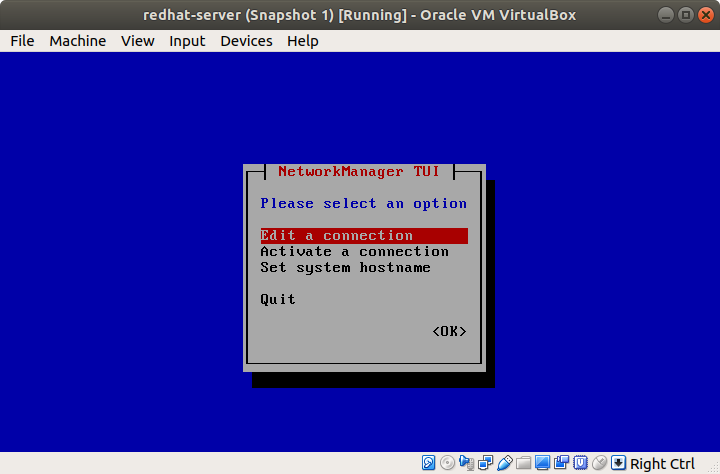Screen dimensions: 720x474
Task: Open the File menu
Action: 22,41
